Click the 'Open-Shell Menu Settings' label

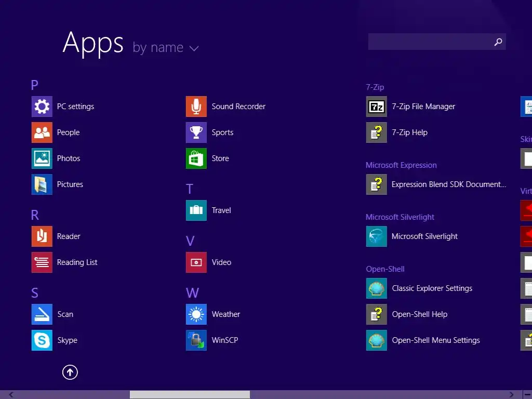point(436,340)
